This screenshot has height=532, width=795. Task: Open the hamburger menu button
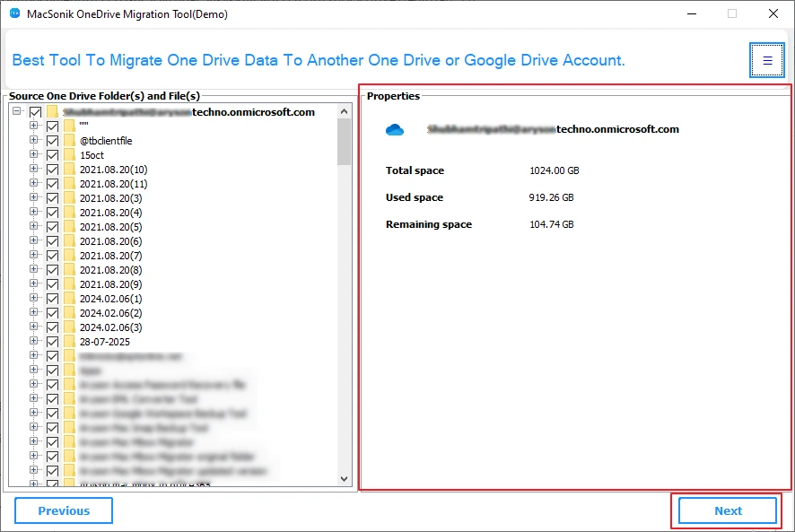(767, 60)
